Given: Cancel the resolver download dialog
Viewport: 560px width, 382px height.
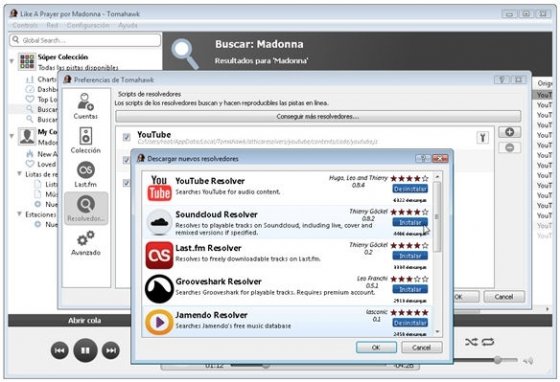Looking at the screenshot, I should (x=422, y=347).
